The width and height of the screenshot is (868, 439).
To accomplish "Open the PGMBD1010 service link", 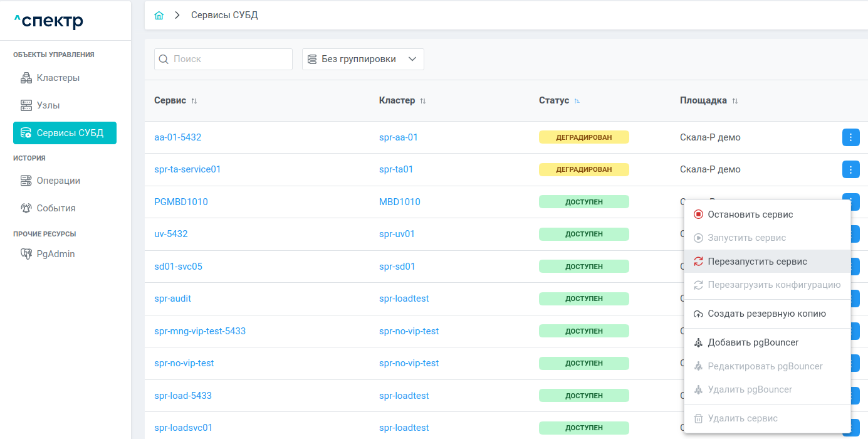I will coord(181,202).
